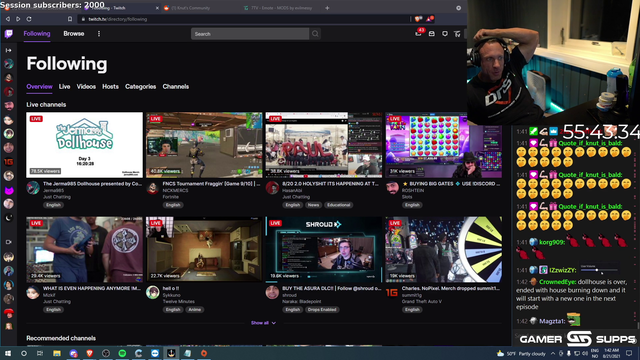Open the HasanAbi stream thumbnail

click(324, 145)
